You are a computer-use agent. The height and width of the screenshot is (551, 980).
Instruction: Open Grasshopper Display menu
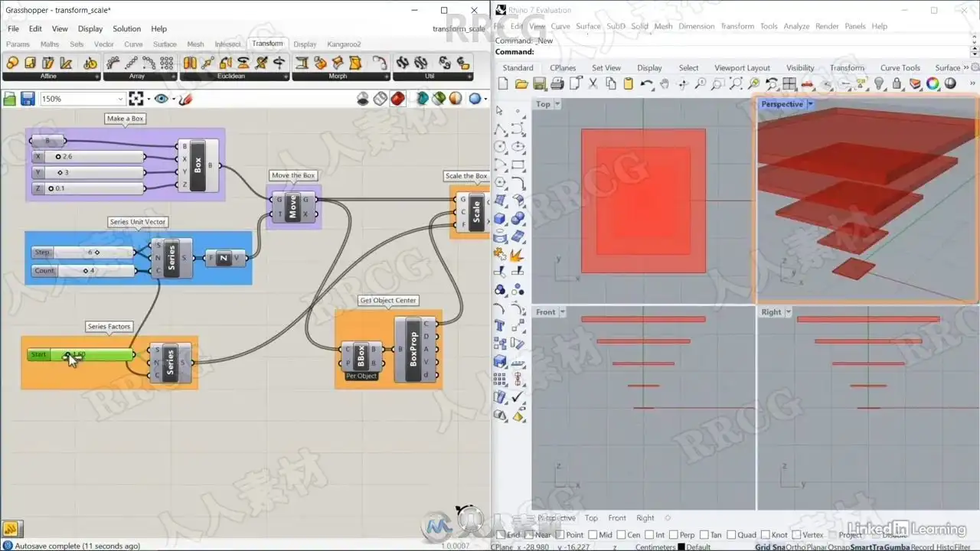coord(90,29)
